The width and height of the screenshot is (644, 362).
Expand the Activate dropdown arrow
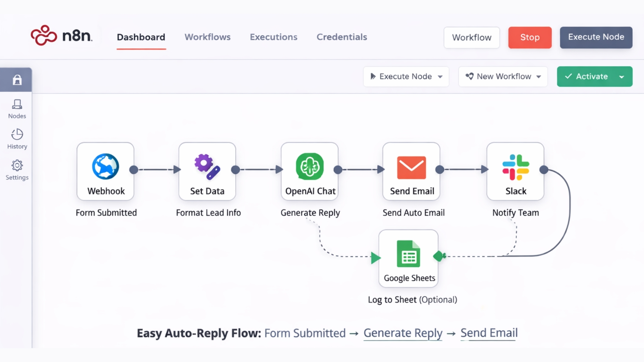coord(622,77)
